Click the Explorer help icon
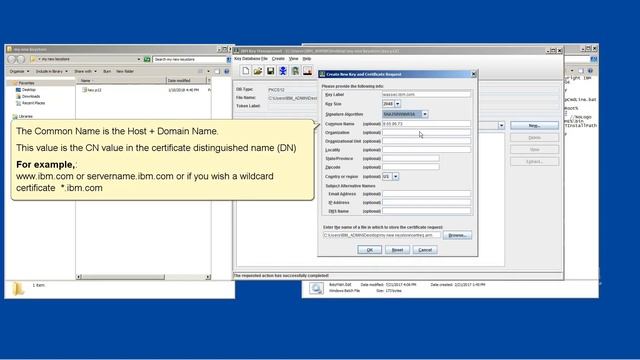 tap(227, 71)
